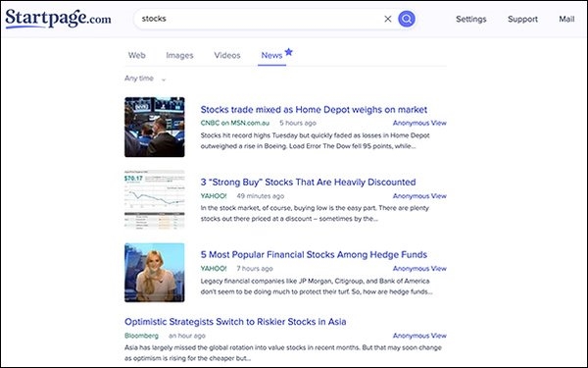Viewport: 588px width, 368px height.
Task: Open the Support link
Action: point(522,20)
